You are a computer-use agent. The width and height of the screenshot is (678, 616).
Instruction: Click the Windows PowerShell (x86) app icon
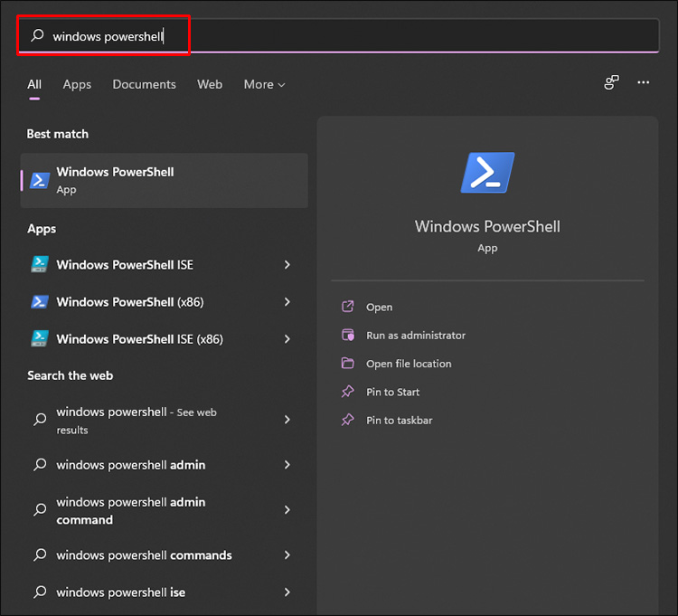40,302
